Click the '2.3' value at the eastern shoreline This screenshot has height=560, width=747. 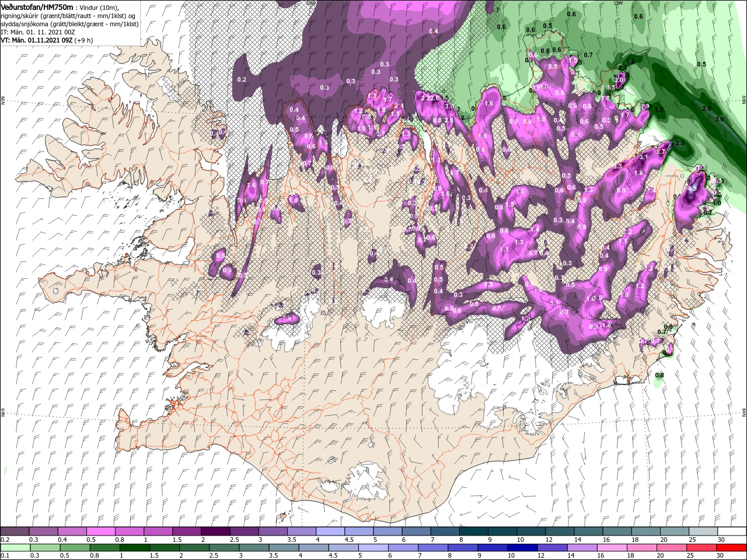pyautogui.click(x=680, y=143)
